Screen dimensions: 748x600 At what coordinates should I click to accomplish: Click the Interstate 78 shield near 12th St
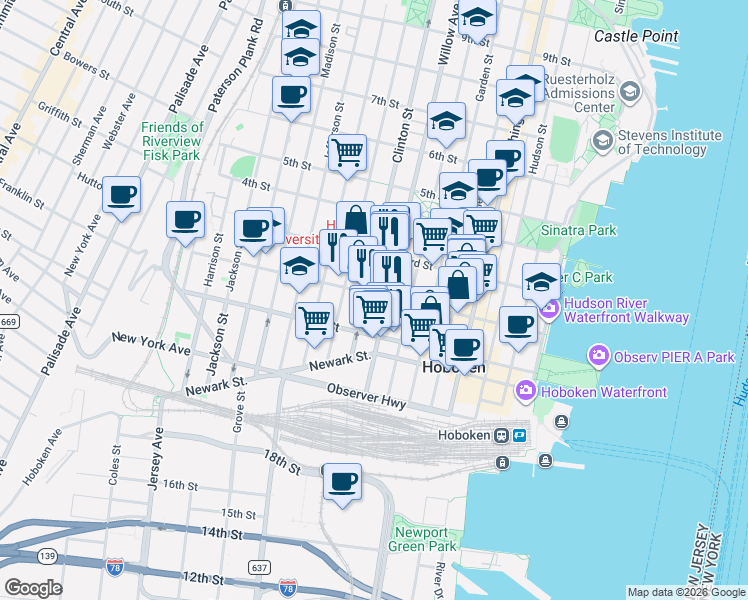point(288,589)
